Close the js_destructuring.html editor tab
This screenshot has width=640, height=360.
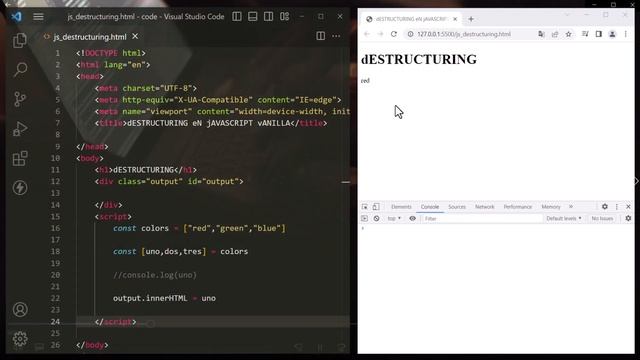click(135, 36)
